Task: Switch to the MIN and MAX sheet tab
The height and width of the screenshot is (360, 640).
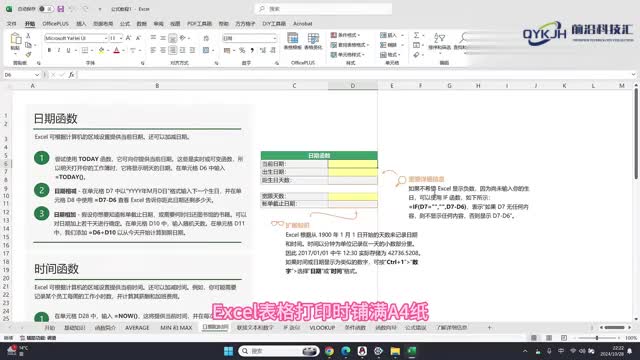Action: click(176, 328)
